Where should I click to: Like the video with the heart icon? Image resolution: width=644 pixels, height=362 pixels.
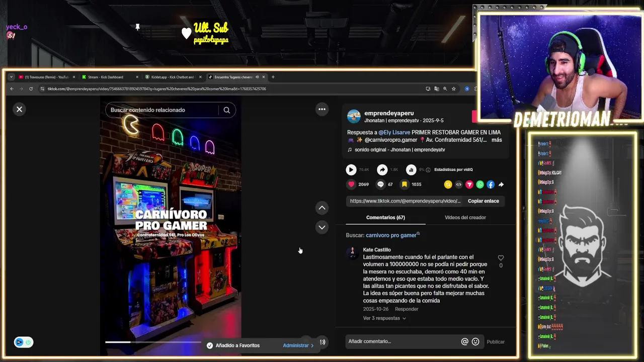coord(351,185)
